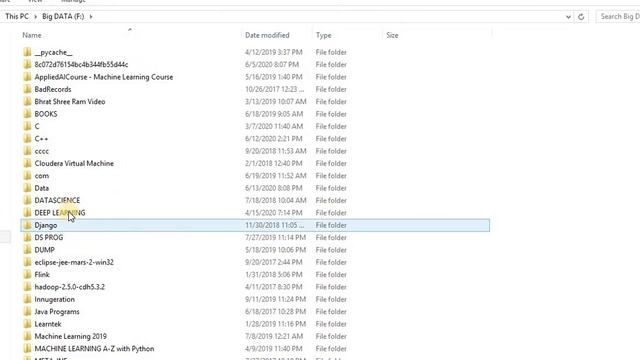This screenshot has height=360, width=640.
Task: Select AppliedAICourse - Machine Learning Course name
Action: [104, 77]
